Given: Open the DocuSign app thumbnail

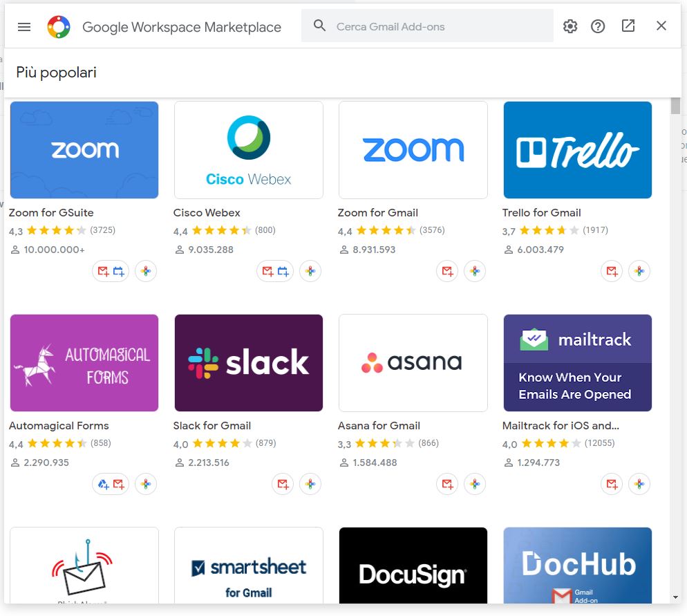Looking at the screenshot, I should 413,566.
